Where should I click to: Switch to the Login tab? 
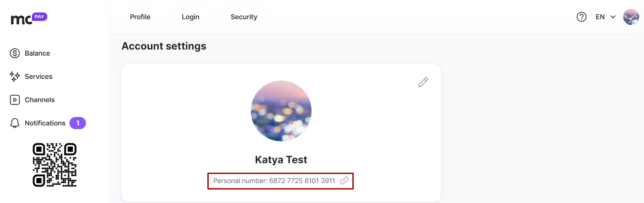coord(191,17)
